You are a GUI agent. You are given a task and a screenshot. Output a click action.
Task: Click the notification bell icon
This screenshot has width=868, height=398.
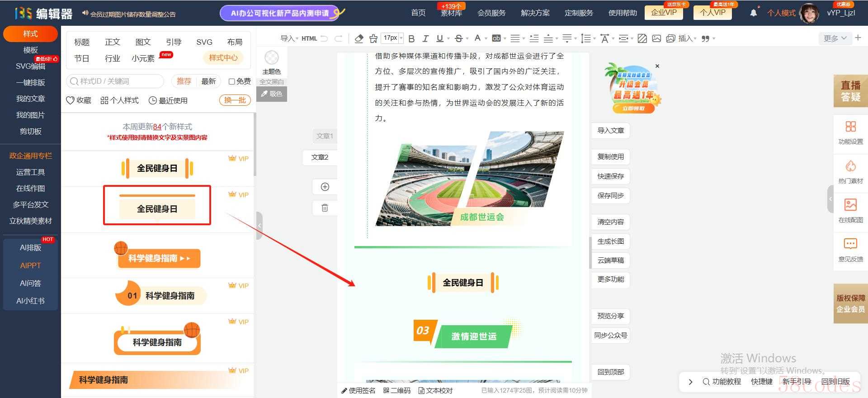click(753, 13)
